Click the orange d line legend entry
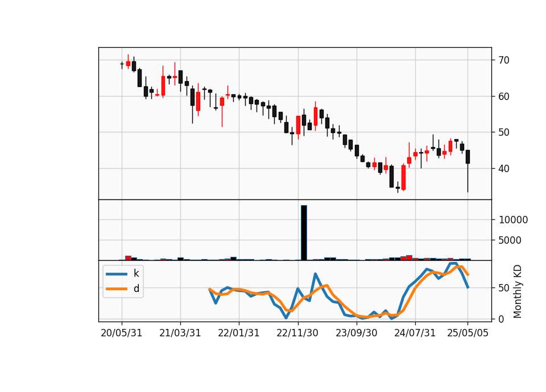Image resolution: width=546 pixels, height=392 pixels. pyautogui.click(x=123, y=289)
